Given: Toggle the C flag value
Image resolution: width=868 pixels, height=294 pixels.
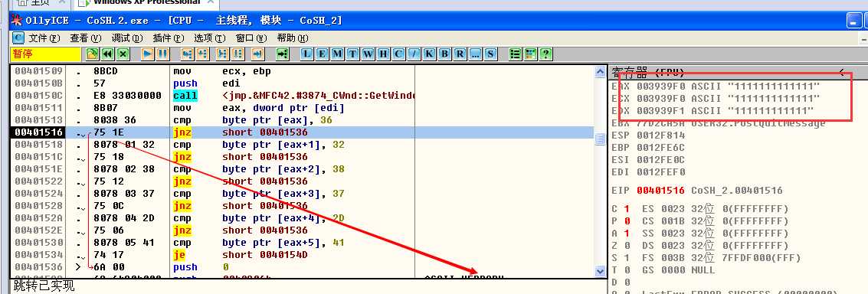Looking at the screenshot, I should pos(627,209).
